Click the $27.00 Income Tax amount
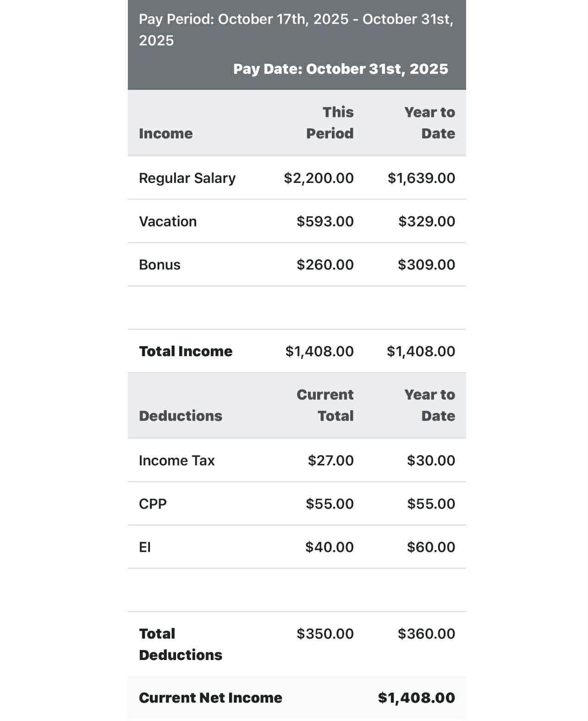This screenshot has width=588, height=721. click(x=330, y=460)
